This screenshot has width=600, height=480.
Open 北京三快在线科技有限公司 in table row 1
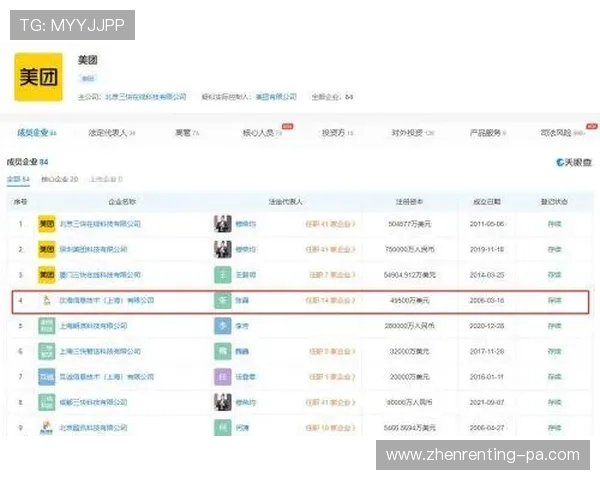[100, 224]
